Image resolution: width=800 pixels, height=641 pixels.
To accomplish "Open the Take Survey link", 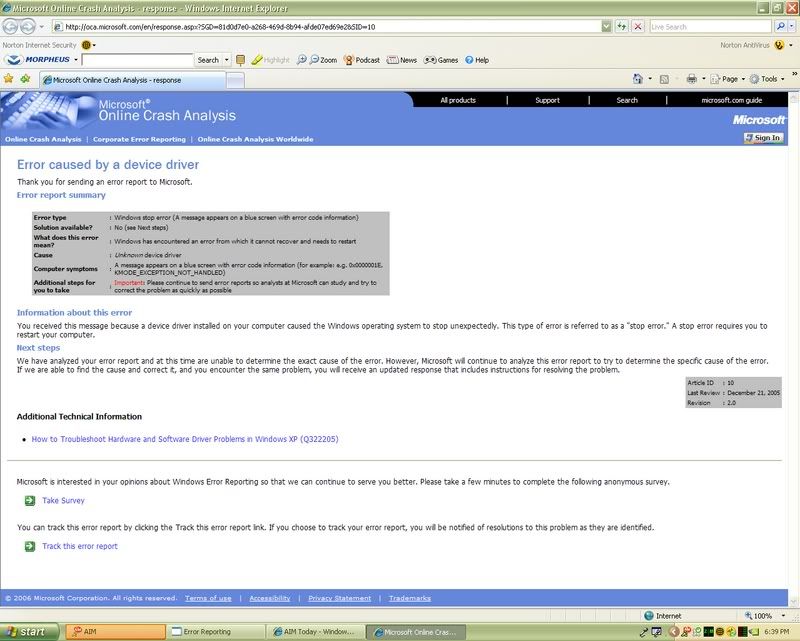I will point(63,500).
